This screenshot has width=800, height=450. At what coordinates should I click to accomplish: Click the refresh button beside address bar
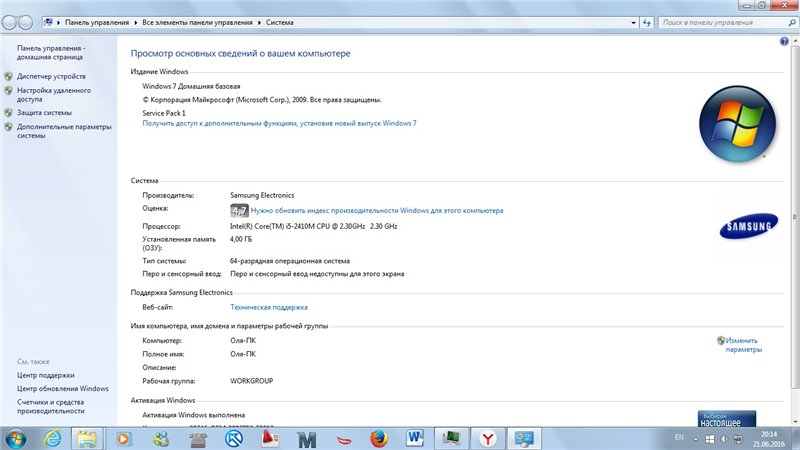click(x=647, y=22)
